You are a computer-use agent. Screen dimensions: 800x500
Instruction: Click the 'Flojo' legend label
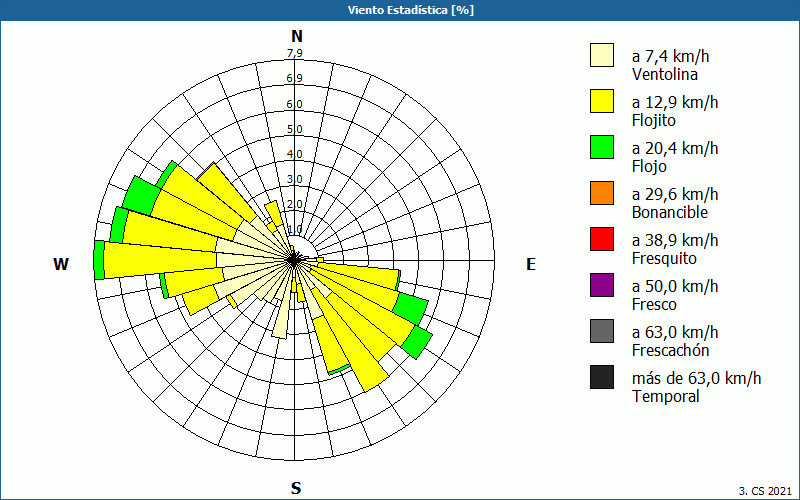649,167
